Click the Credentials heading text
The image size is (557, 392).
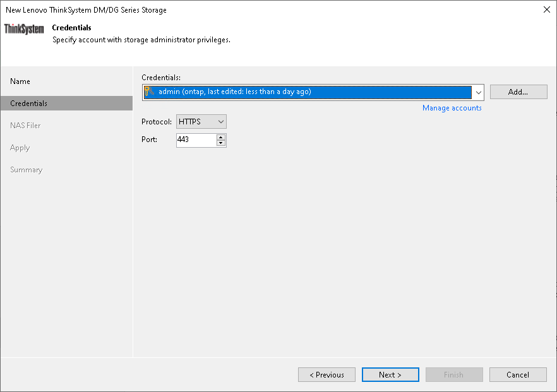point(71,28)
